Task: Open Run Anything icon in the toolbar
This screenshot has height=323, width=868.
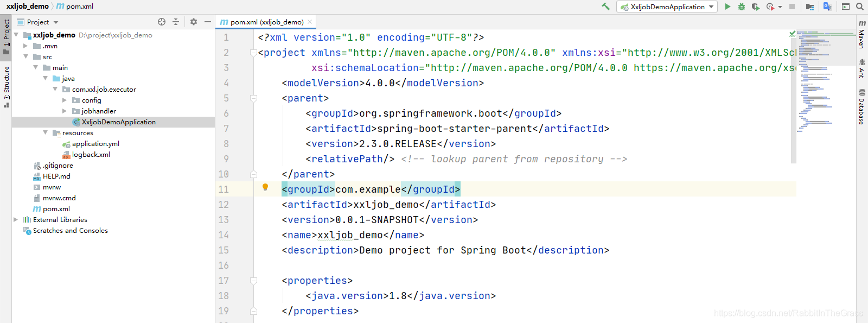Action: pos(846,7)
